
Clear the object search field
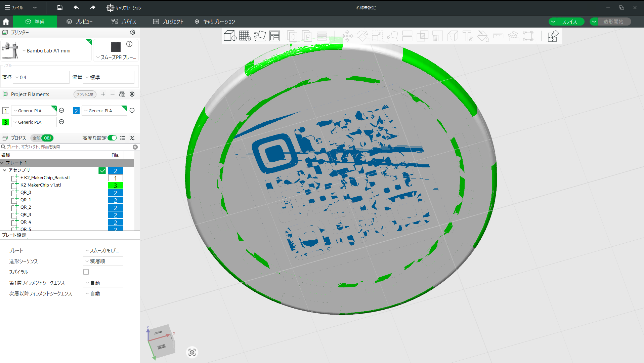(x=135, y=147)
